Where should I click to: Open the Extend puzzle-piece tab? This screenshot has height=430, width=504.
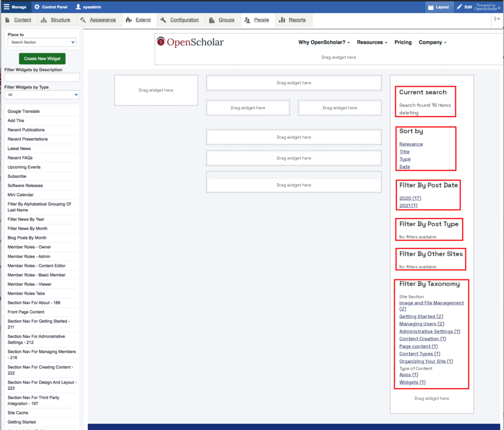[x=130, y=20]
